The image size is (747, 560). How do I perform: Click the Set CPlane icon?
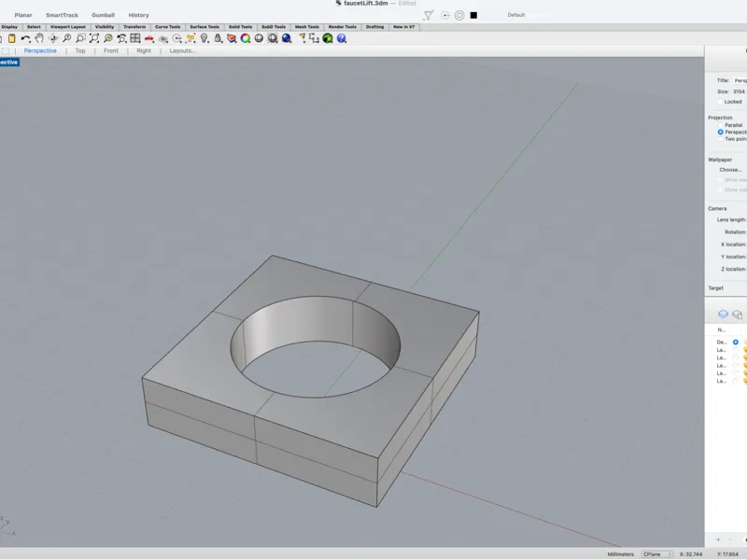tap(162, 38)
